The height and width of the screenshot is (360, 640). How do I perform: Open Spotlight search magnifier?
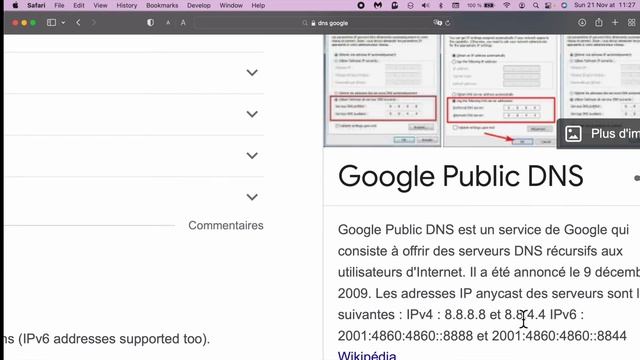tap(536, 5)
